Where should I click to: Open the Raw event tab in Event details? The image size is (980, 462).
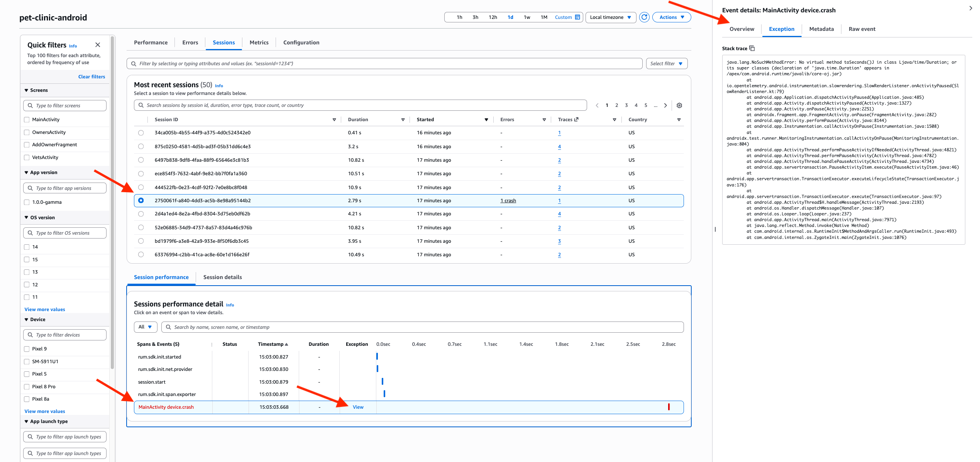(862, 29)
